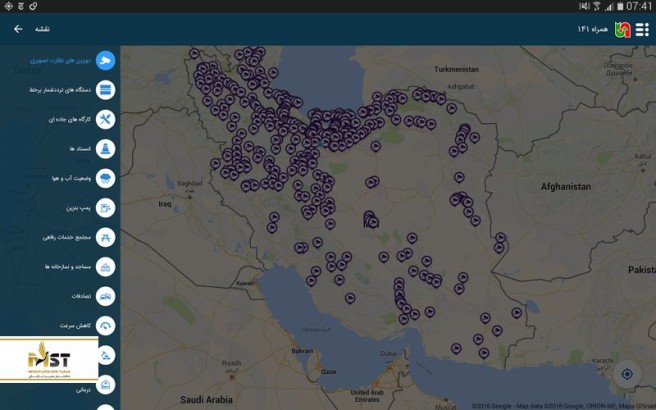Choose 'دوربین های نظارت تصویری' label
This screenshot has width=656, height=410.
[x=60, y=61]
